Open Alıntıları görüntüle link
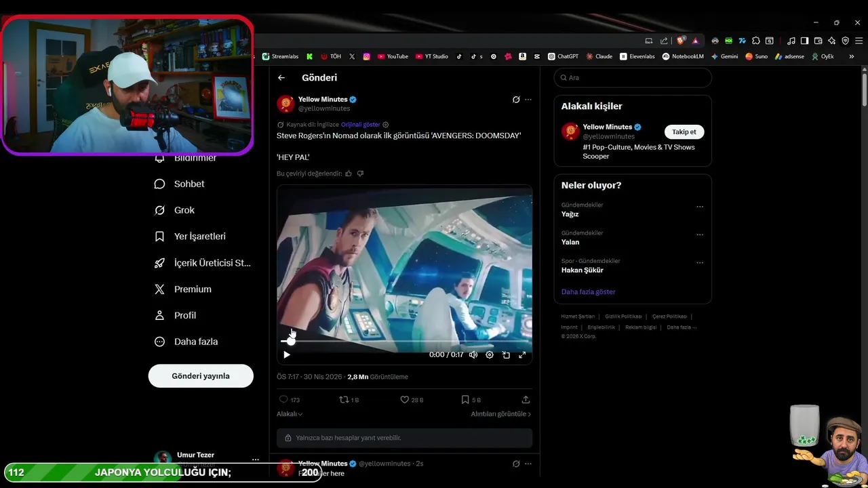This screenshot has height=488, width=868. click(501, 413)
